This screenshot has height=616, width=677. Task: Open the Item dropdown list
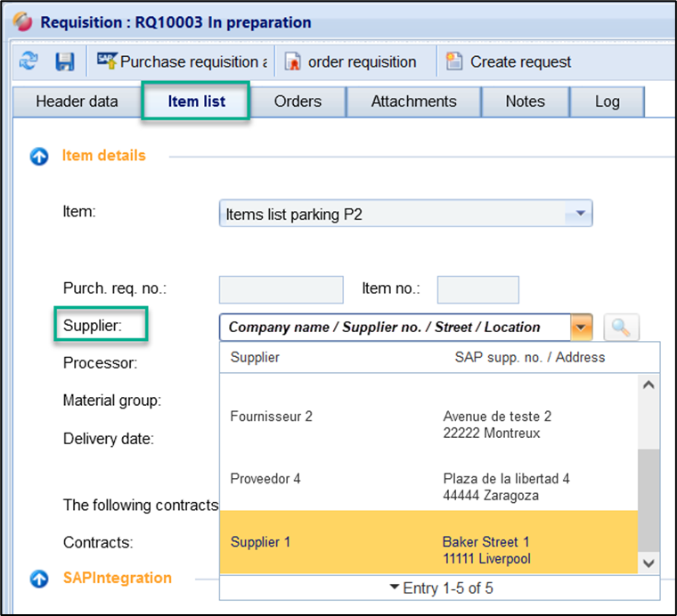[579, 214]
